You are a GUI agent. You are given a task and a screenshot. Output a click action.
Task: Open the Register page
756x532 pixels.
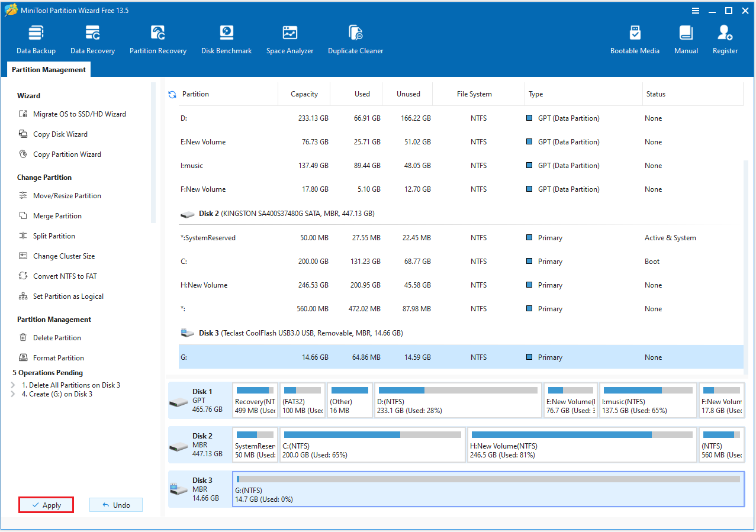coord(725,38)
